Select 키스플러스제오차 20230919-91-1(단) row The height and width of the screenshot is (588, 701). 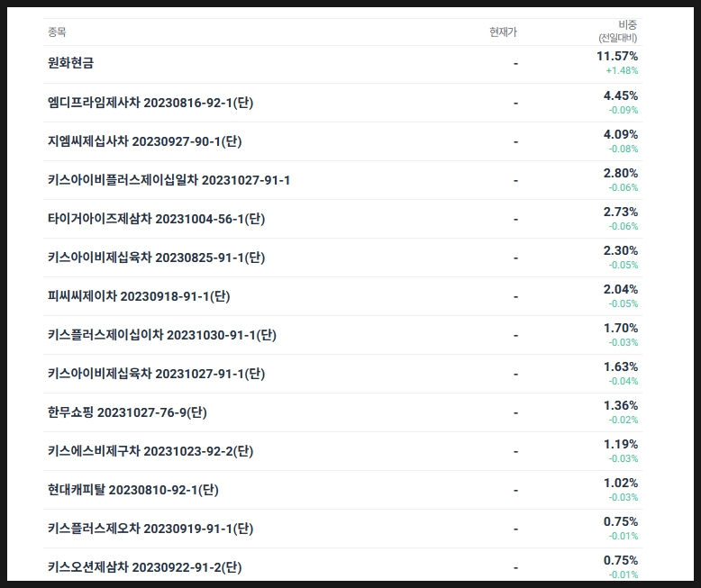[x=343, y=529]
